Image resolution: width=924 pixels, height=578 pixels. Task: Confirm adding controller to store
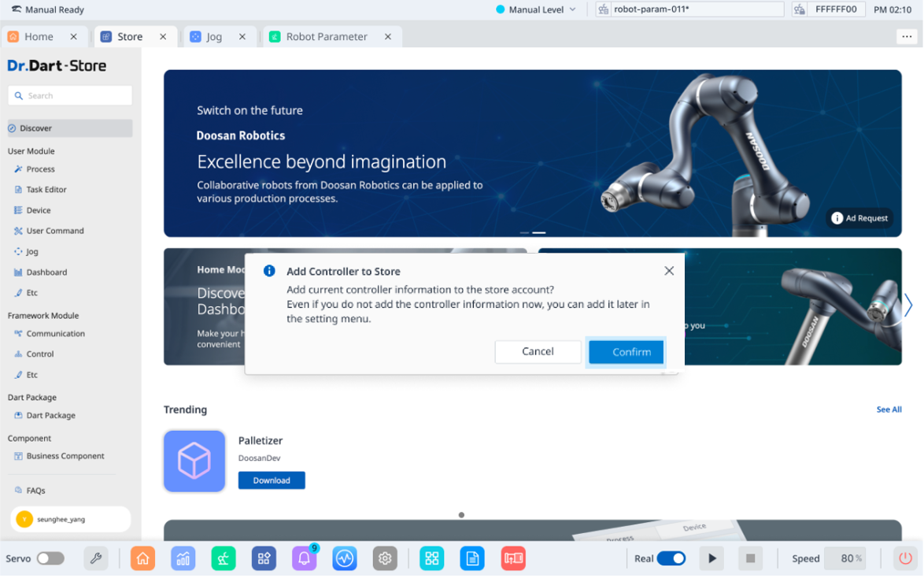point(626,351)
